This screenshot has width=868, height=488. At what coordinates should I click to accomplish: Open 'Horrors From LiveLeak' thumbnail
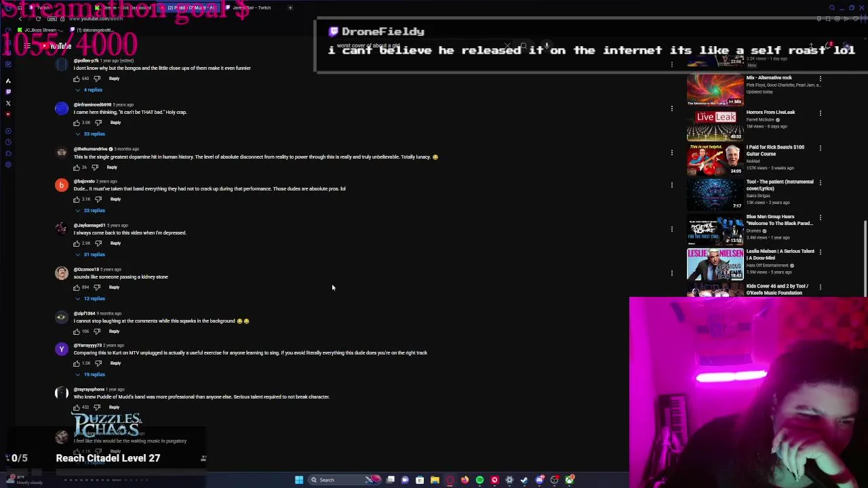click(715, 125)
